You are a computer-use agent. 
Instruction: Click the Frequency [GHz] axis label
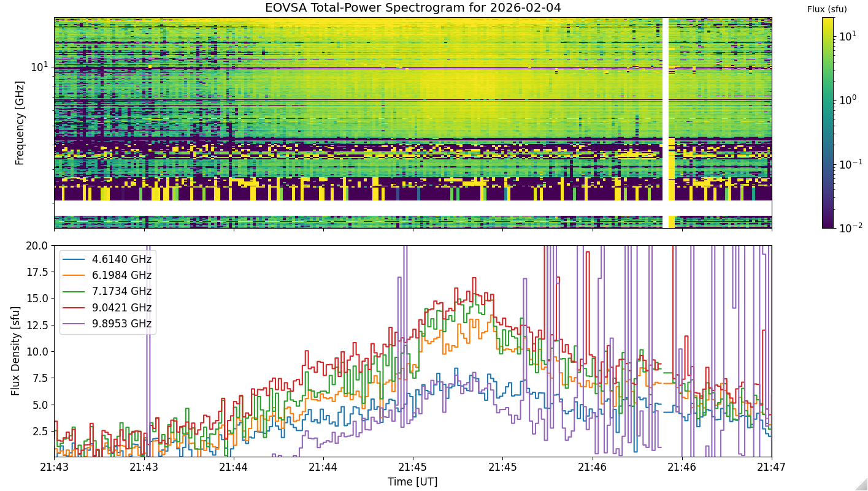coord(20,123)
